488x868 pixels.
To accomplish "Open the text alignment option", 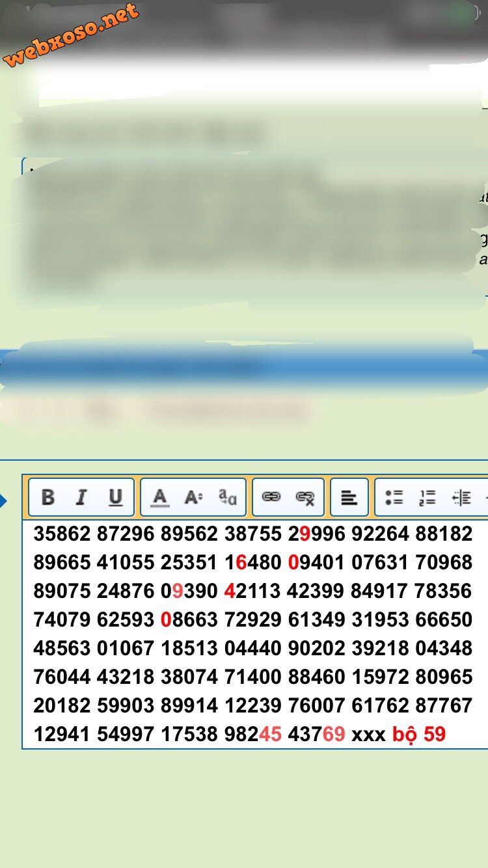I will pyautogui.click(x=349, y=498).
